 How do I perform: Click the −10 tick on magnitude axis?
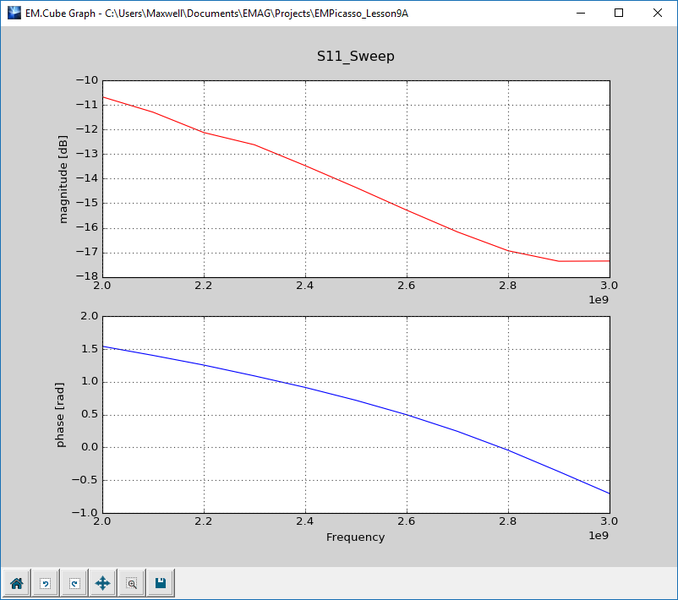click(87, 80)
